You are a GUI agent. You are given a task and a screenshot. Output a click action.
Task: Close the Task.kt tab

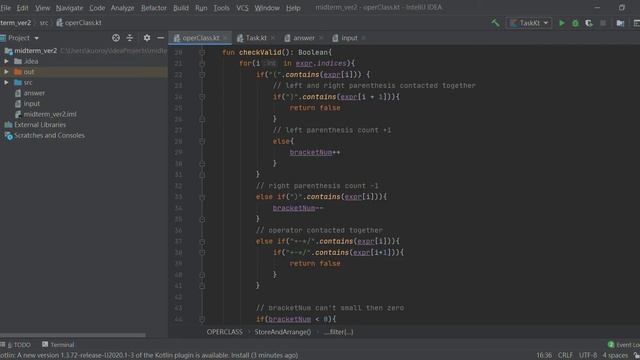click(x=273, y=38)
